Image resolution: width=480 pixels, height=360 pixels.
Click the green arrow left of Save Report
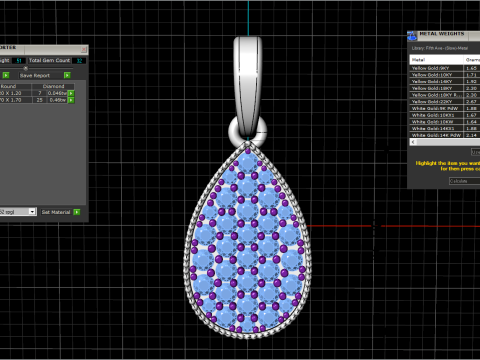(6, 75)
